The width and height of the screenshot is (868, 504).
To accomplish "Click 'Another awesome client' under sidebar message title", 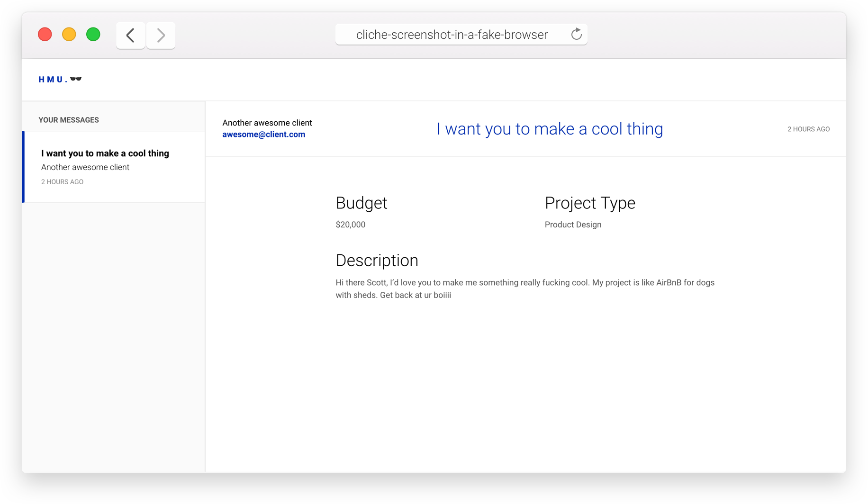I will click(x=85, y=167).
